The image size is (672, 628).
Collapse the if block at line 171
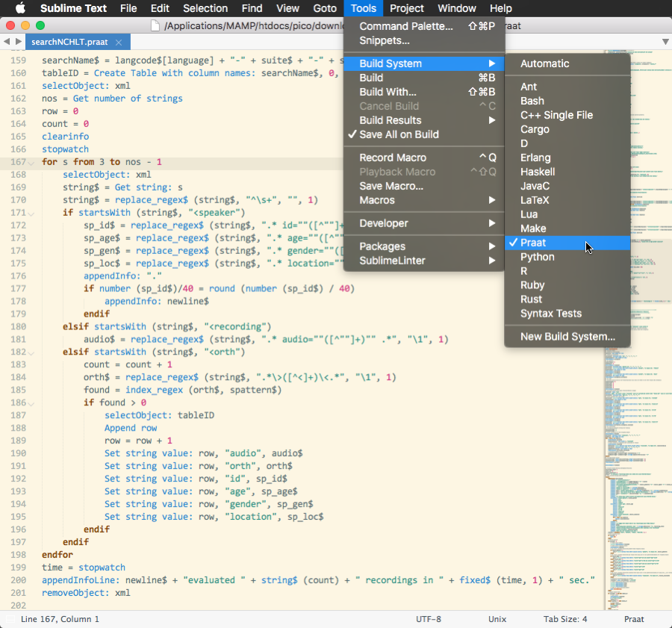click(x=31, y=214)
